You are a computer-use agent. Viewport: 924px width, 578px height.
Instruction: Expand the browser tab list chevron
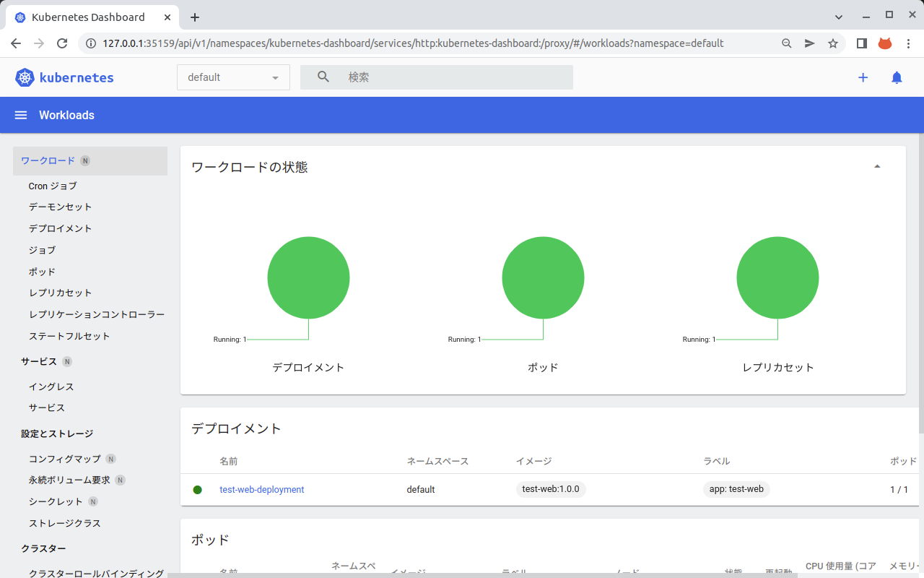click(838, 17)
